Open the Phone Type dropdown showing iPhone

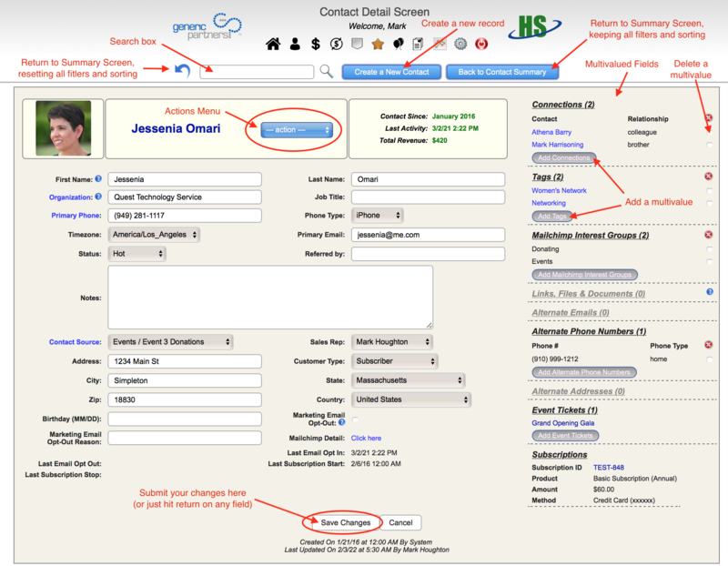[376, 216]
